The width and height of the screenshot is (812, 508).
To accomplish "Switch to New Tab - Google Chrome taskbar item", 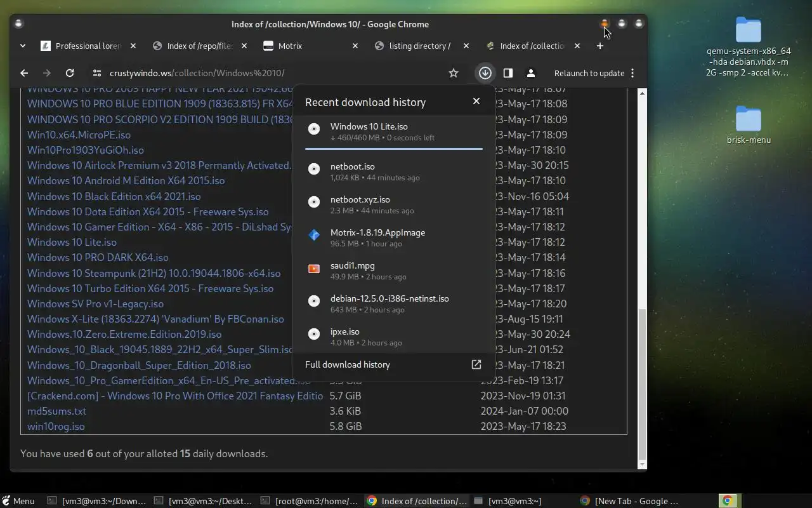I will tap(630, 501).
